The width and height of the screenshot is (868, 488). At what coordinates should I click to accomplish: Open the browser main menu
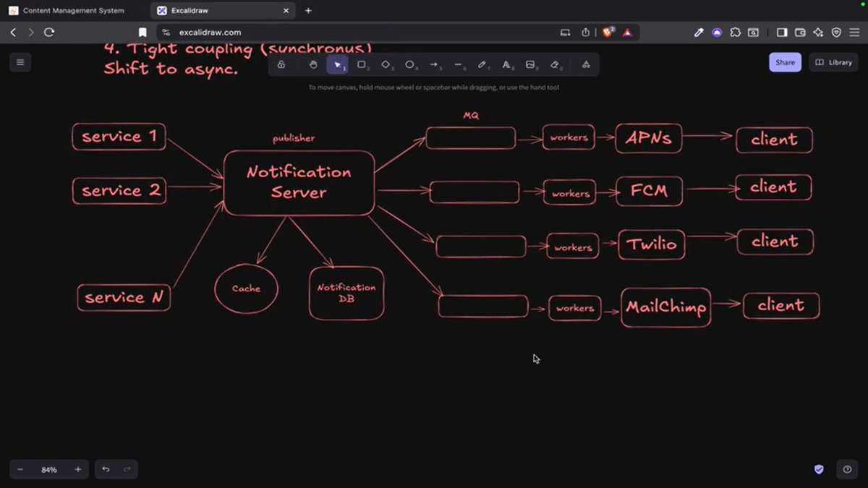[x=855, y=32]
